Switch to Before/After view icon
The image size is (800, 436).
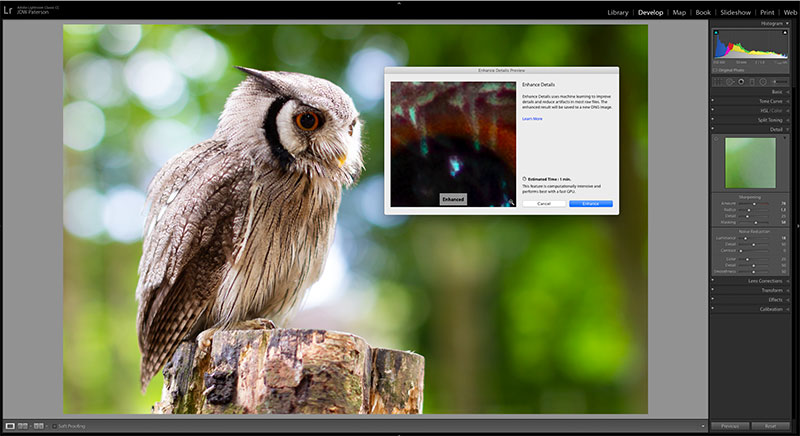pyautogui.click(x=38, y=426)
